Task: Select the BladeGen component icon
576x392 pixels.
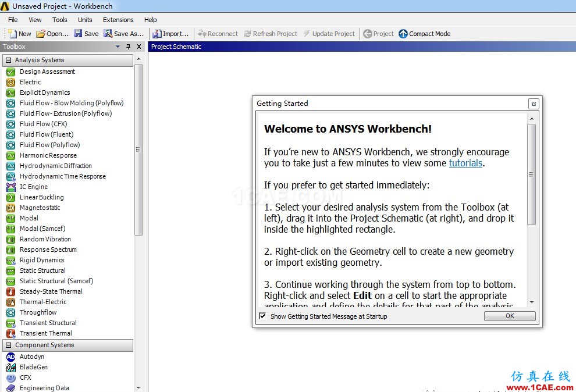Action: [10, 368]
